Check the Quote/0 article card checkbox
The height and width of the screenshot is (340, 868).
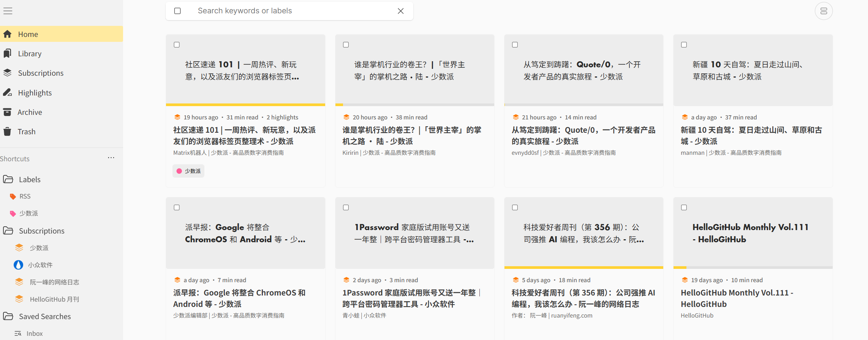pos(515,44)
